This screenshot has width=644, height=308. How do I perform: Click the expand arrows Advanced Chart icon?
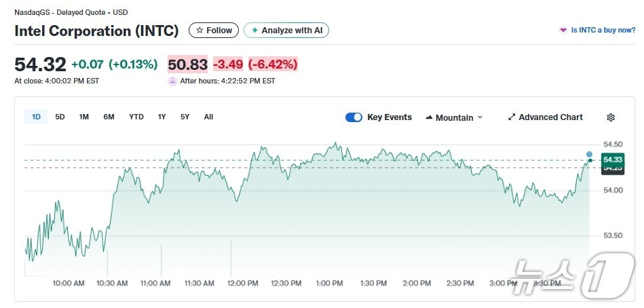click(x=512, y=117)
